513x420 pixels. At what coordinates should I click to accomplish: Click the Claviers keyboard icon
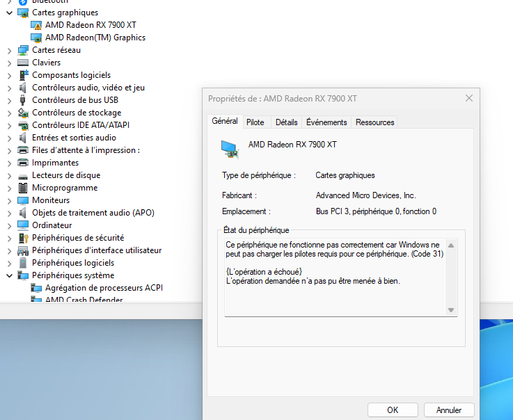(x=23, y=63)
